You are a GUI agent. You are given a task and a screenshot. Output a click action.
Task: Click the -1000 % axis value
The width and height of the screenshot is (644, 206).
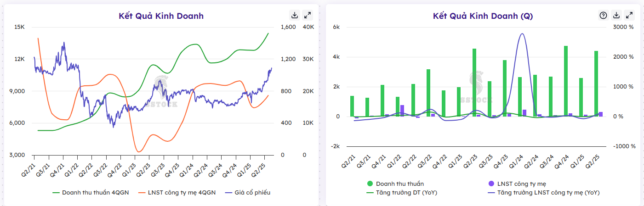624,146
